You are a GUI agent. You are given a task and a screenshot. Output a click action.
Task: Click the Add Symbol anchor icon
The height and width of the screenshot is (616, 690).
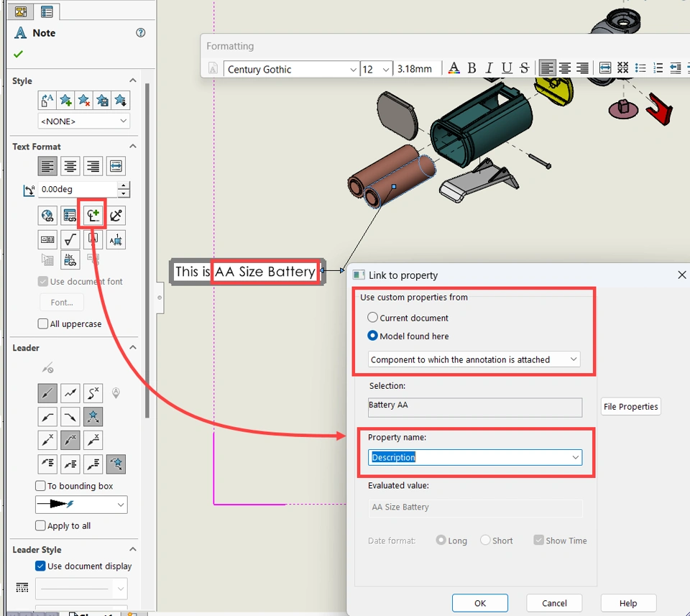[116, 215]
